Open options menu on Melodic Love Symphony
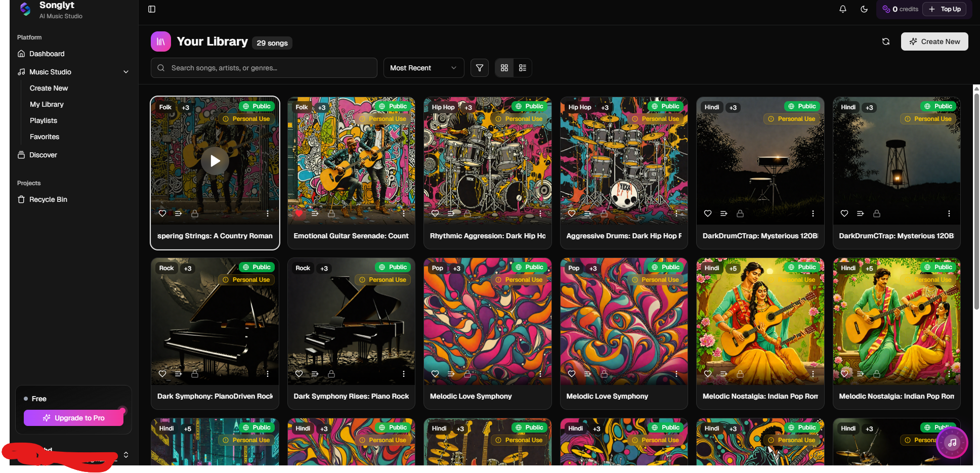 pyautogui.click(x=540, y=373)
